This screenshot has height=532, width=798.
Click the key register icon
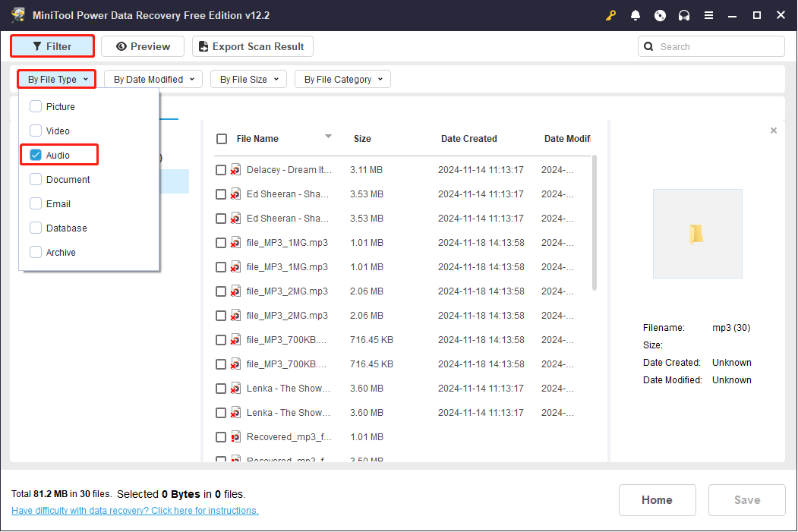pyautogui.click(x=610, y=15)
